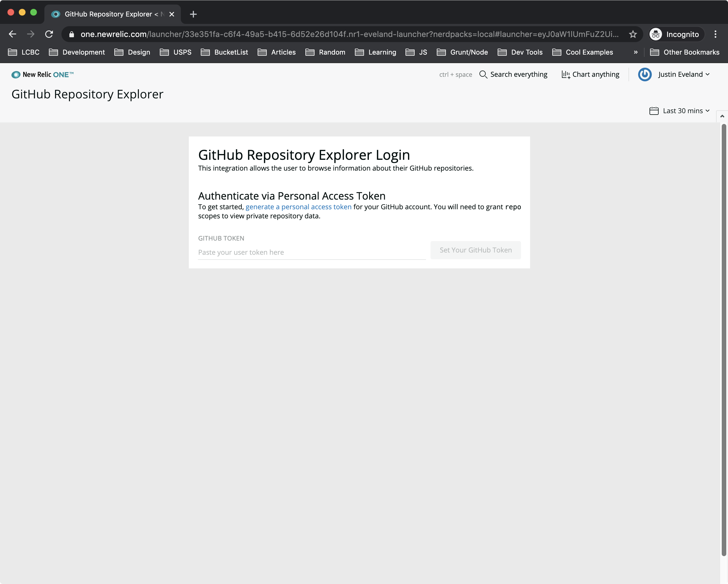Click Justin Eveland's user avatar icon
Image resolution: width=728 pixels, height=584 pixels.
[x=645, y=74]
